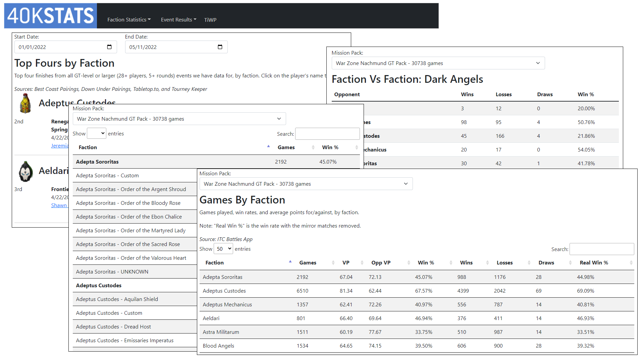
Task: Open Start Date calendar picker icon
Action: point(109,47)
